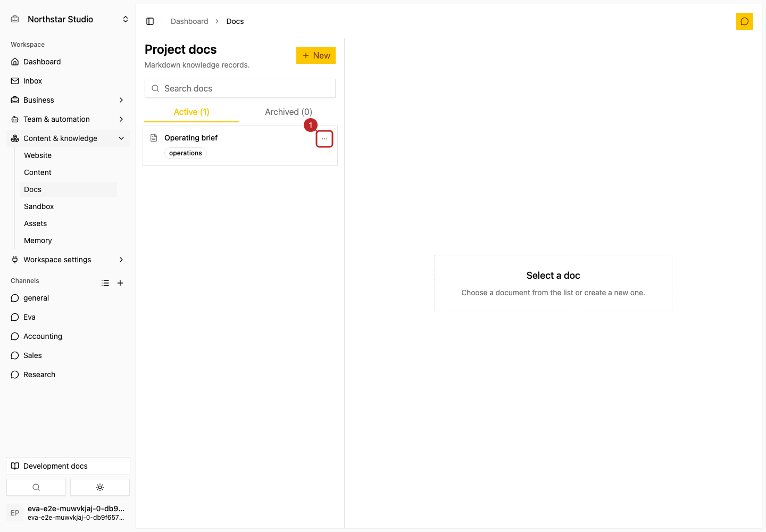Open the Operating brief more options menu
Screen dimensions: 766x532
(324, 139)
